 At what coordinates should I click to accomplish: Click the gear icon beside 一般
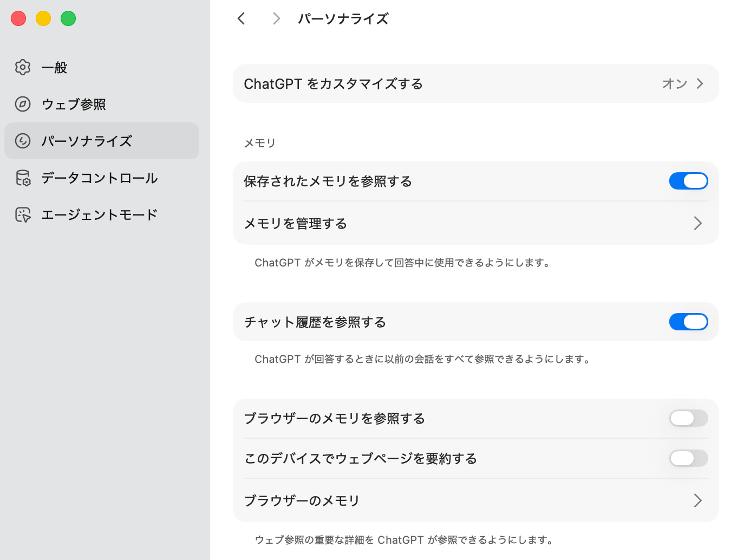(x=23, y=67)
